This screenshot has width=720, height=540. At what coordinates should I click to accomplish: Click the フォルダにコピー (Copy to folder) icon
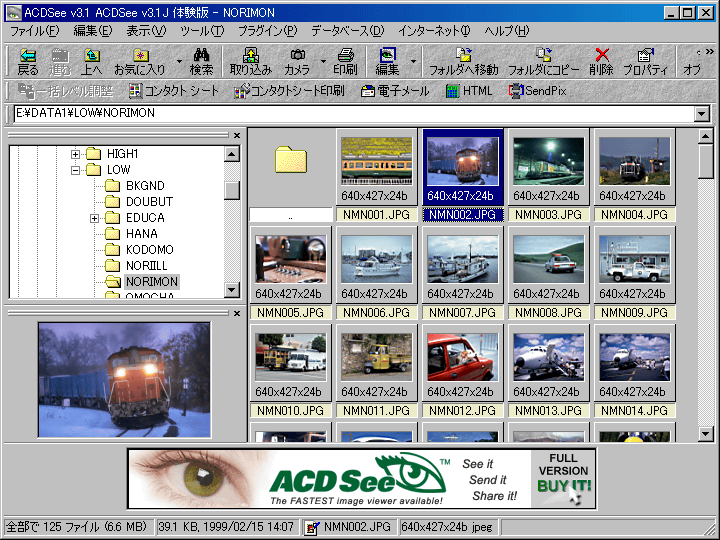point(544,62)
